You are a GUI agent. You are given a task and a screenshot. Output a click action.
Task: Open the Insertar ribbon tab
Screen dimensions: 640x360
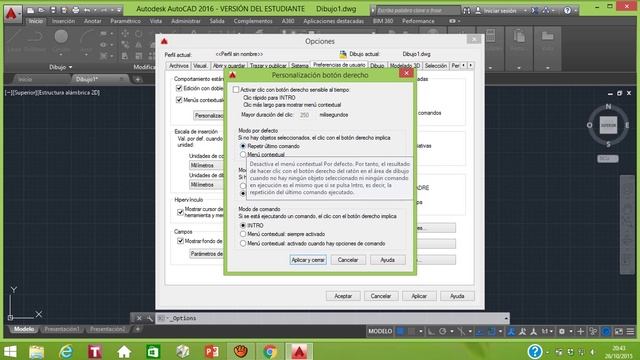63,21
